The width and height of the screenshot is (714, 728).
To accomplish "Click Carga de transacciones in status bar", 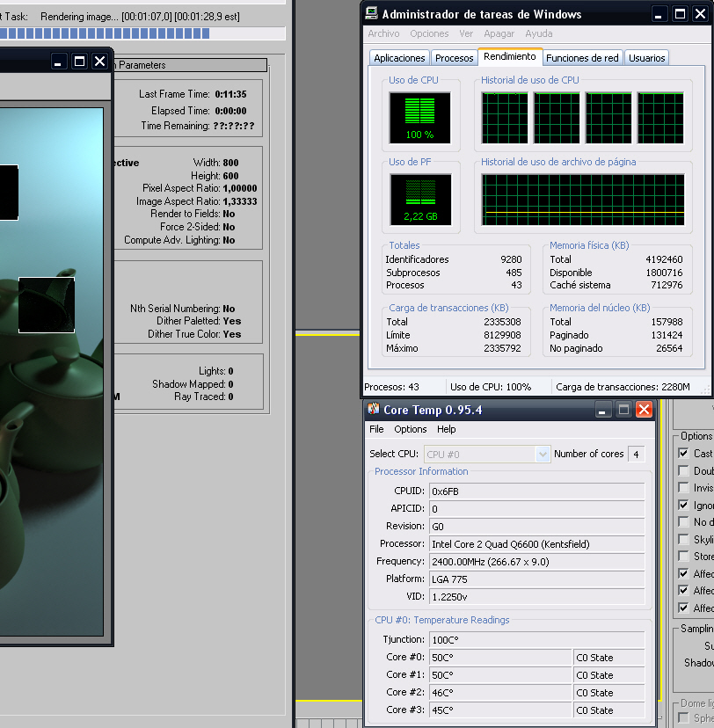I will (x=623, y=387).
